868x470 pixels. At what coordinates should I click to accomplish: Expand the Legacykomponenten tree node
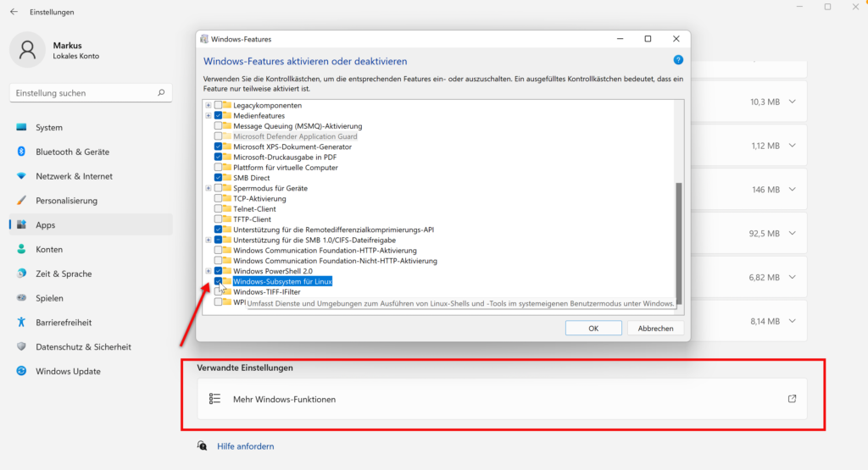click(x=209, y=105)
